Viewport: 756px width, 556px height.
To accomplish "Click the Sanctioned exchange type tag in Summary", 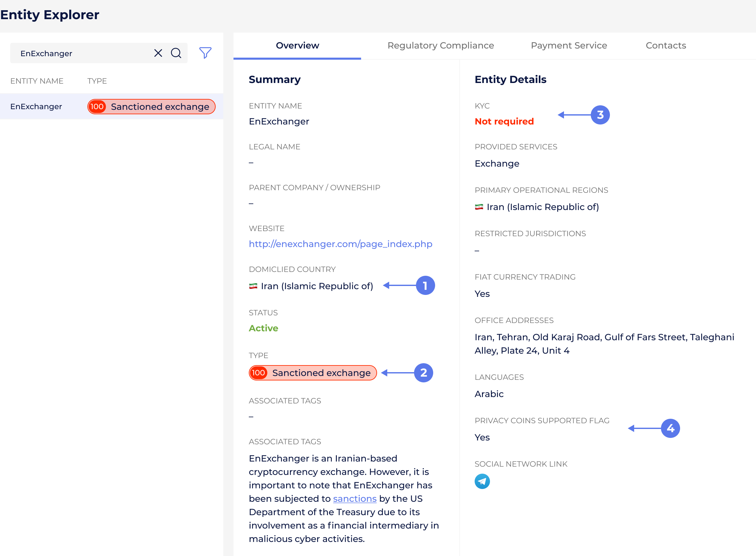I will click(313, 373).
